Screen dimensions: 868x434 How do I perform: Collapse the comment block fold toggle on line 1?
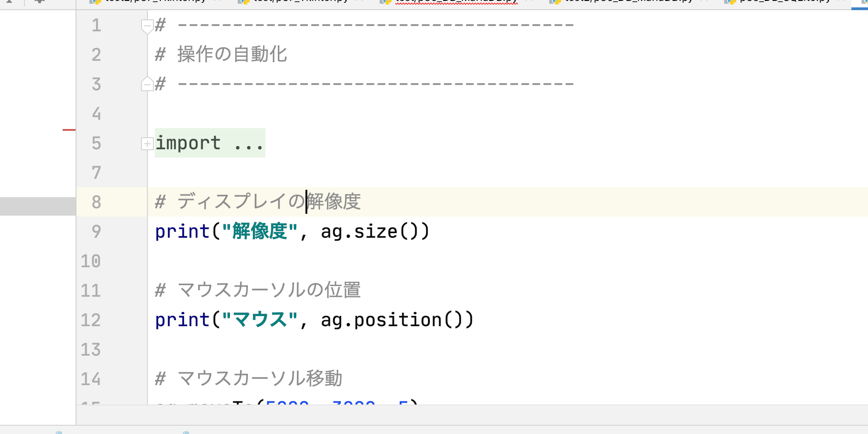click(x=147, y=25)
